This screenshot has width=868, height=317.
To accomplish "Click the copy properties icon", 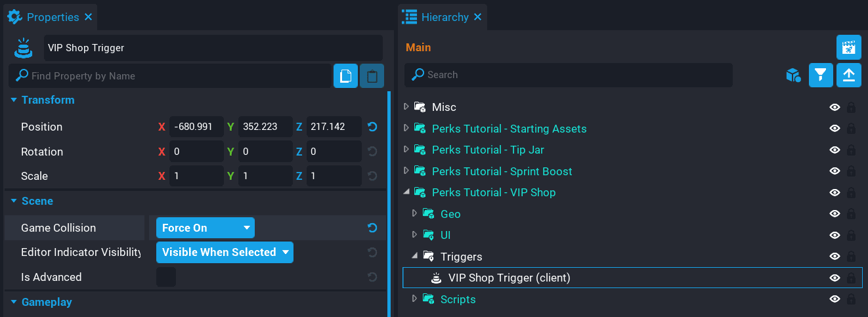I will [345, 75].
